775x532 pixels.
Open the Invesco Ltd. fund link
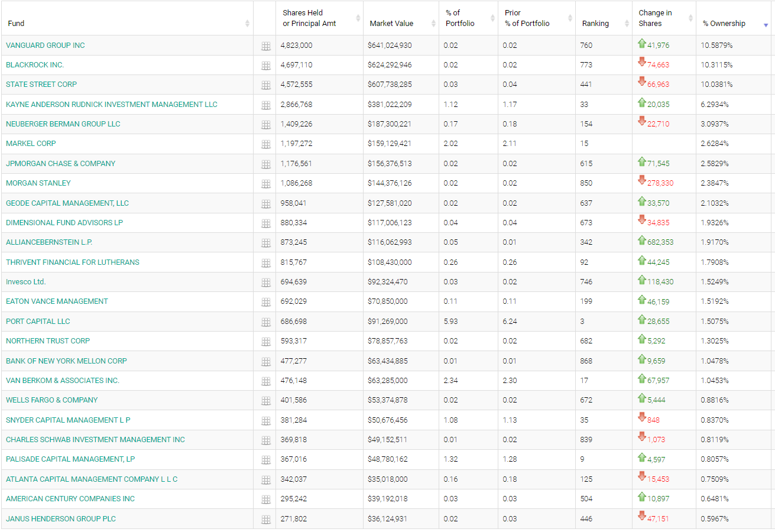tap(26, 282)
